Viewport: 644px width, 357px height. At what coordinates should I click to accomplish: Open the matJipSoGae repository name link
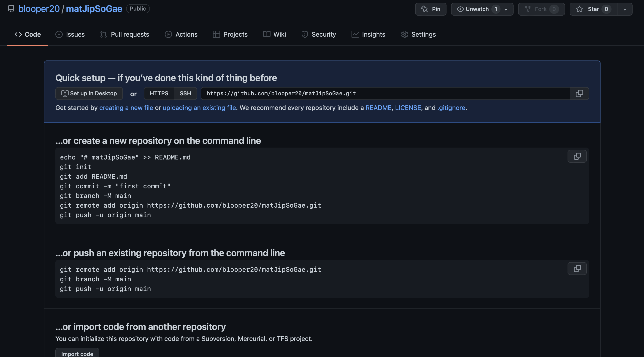tap(94, 9)
